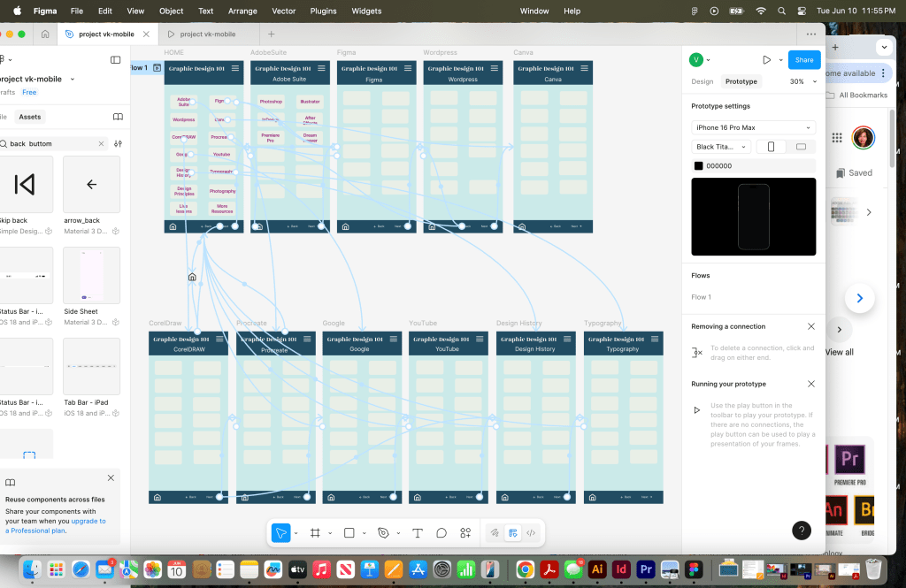Expand the 30% zoom level dropdown
The height and width of the screenshot is (588, 906).
(802, 81)
